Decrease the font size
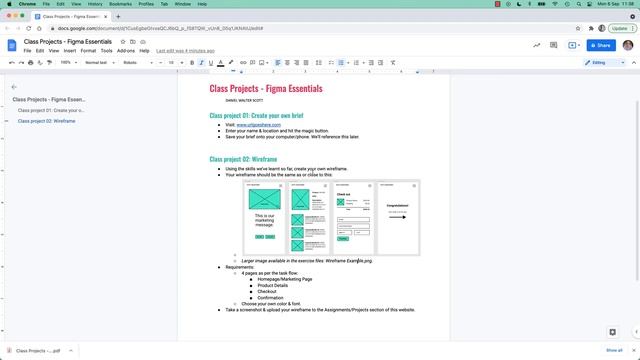Viewport: 640px width, 360px height. pos(160,63)
